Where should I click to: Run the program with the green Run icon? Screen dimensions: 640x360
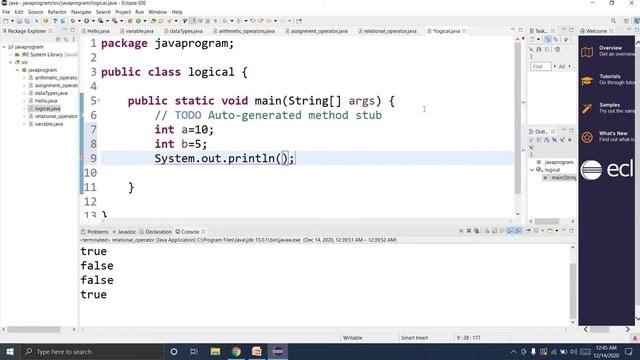click(87, 21)
